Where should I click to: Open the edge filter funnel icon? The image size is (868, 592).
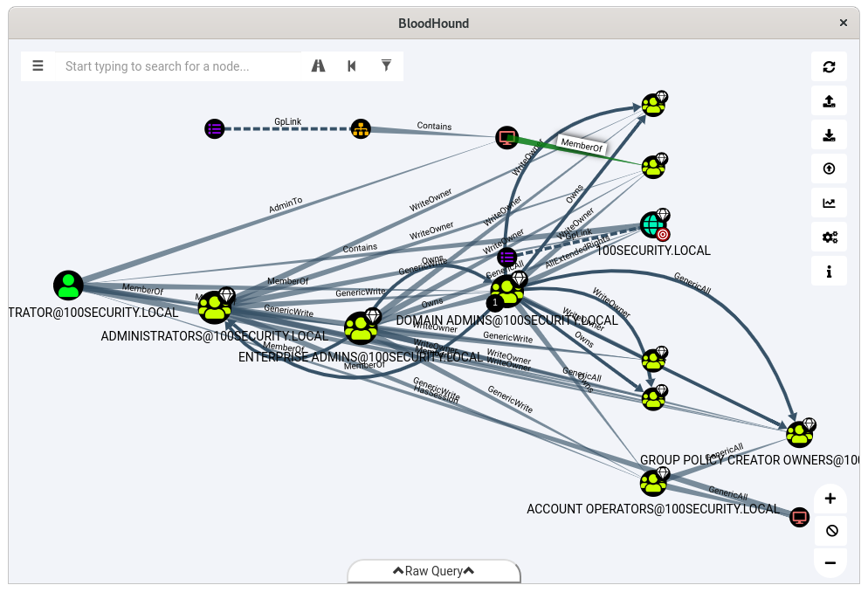386,65
